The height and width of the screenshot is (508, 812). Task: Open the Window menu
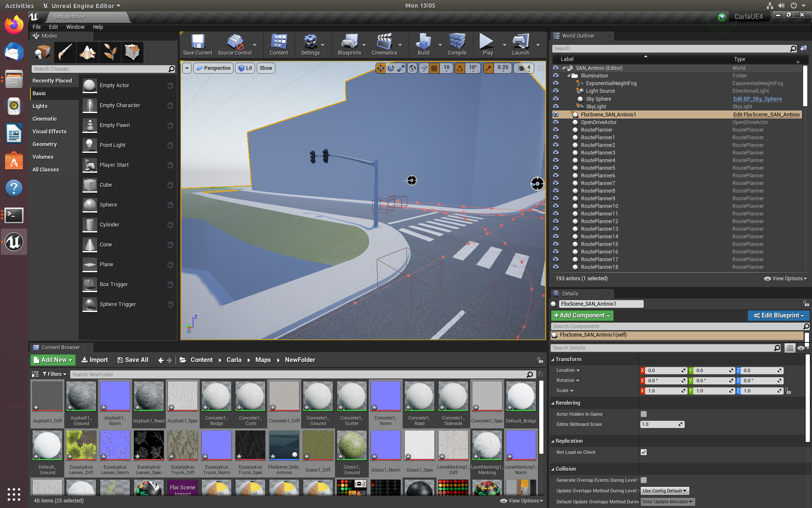coord(75,27)
